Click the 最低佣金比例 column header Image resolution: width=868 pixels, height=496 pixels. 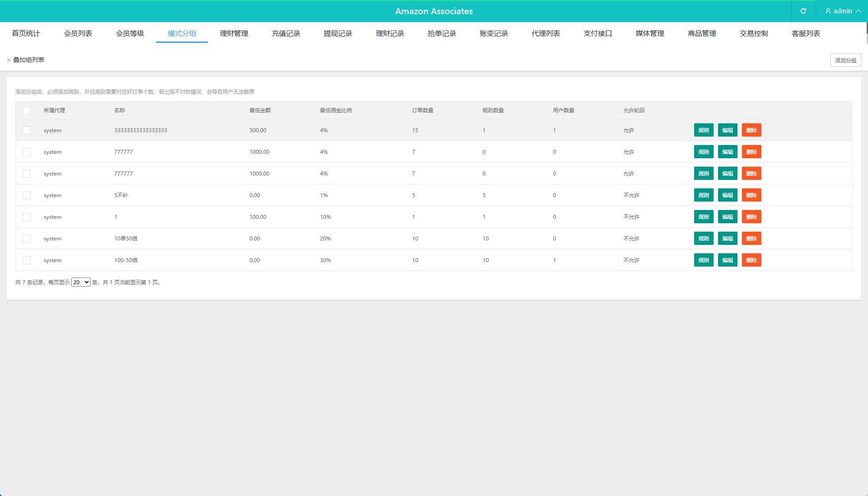tap(336, 111)
